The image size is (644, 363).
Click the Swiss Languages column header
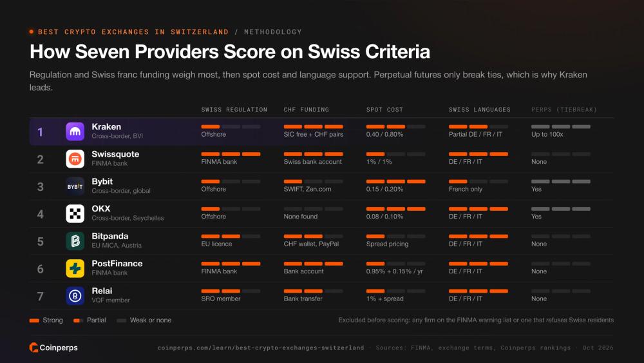[480, 110]
